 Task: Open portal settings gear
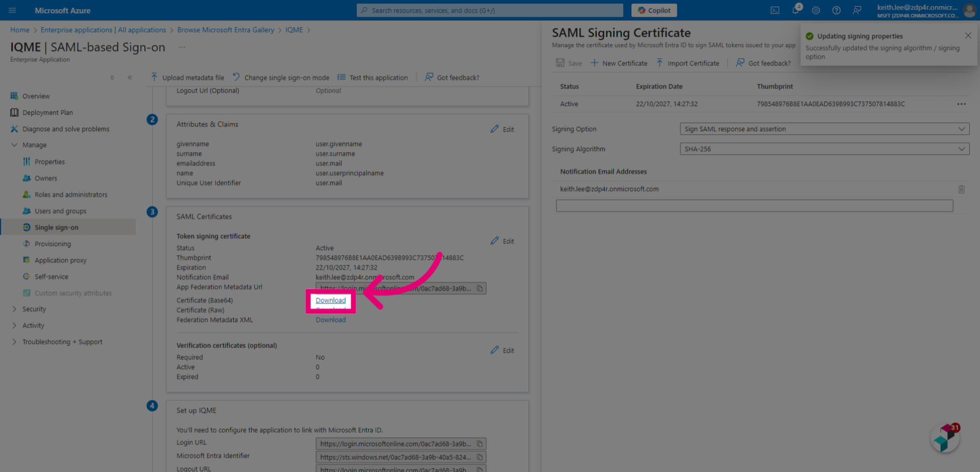pyautogui.click(x=816, y=10)
